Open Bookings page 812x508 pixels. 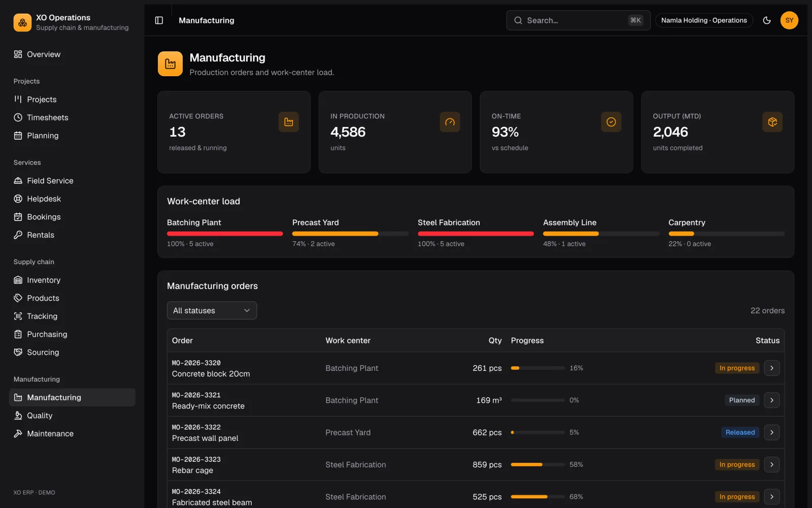pyautogui.click(x=72, y=217)
